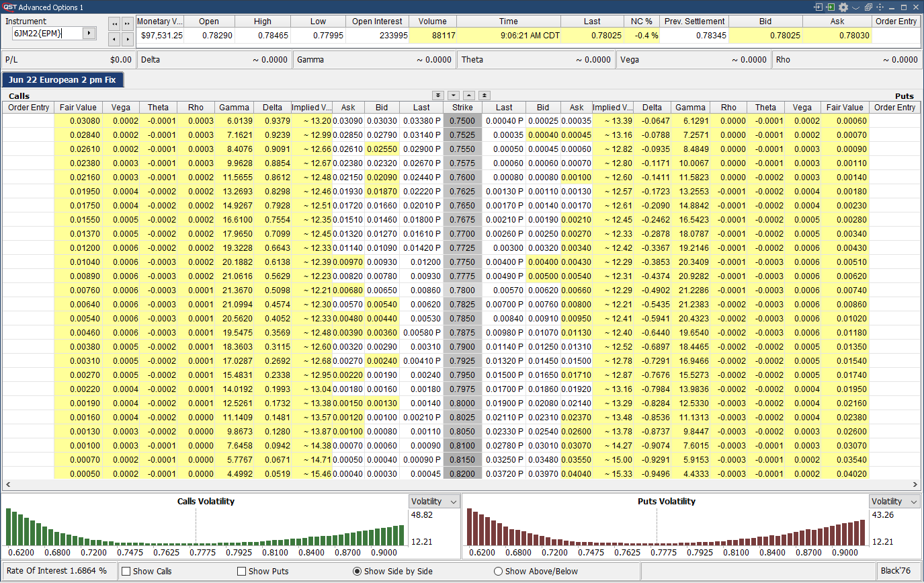Click the P/L $0.00 panel
Viewport: 924px width, 583px height.
[69, 59]
